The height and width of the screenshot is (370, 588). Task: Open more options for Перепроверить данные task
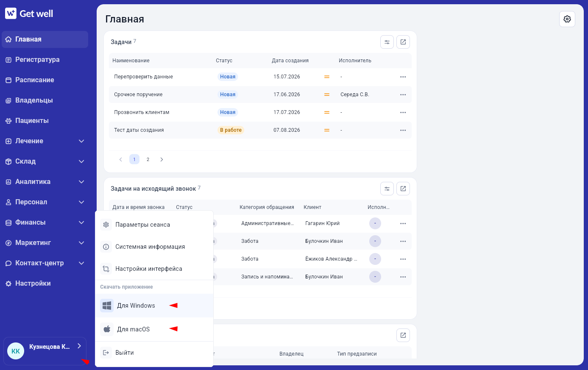(x=403, y=77)
